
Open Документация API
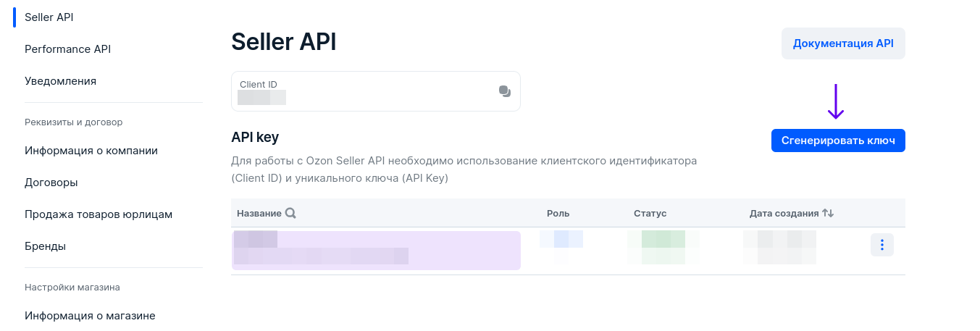(x=843, y=43)
